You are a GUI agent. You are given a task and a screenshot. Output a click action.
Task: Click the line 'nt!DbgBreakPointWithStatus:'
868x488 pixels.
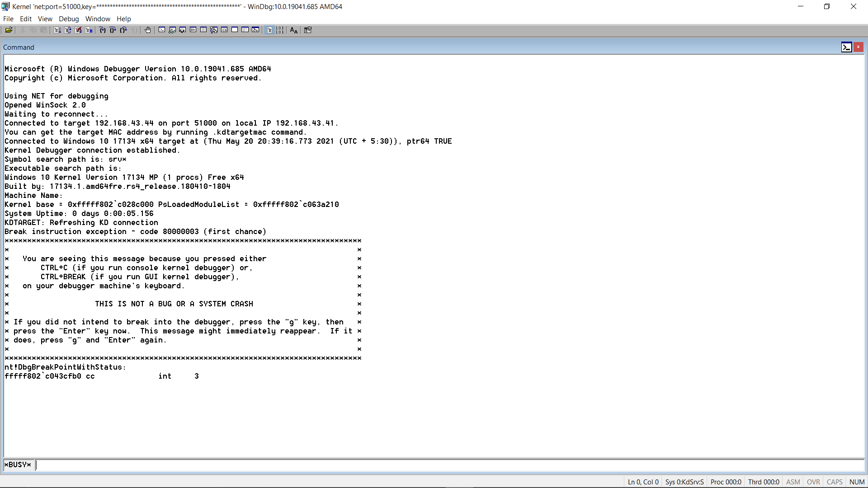pyautogui.click(x=66, y=367)
